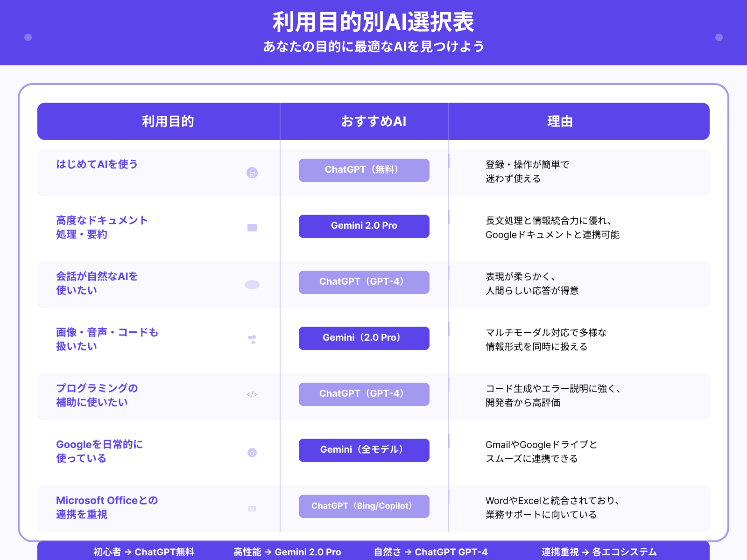This screenshot has width=747, height=560.
Task: Click the M Microsoft icon
Action: [x=253, y=508]
